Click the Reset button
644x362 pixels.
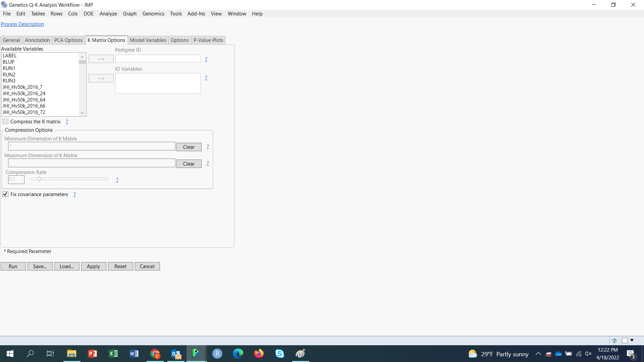pos(120,266)
